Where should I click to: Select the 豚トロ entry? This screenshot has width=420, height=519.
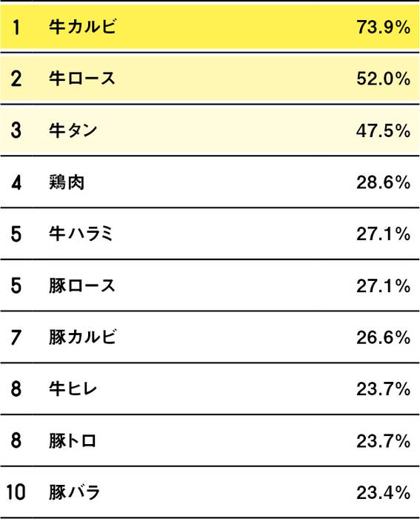[x=73, y=441]
